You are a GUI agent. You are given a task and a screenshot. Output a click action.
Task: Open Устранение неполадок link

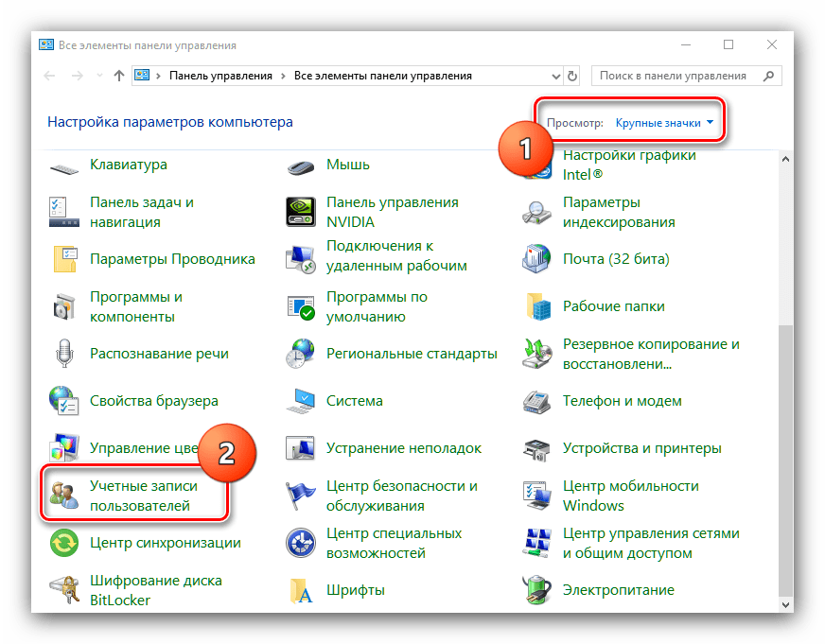tap(403, 448)
